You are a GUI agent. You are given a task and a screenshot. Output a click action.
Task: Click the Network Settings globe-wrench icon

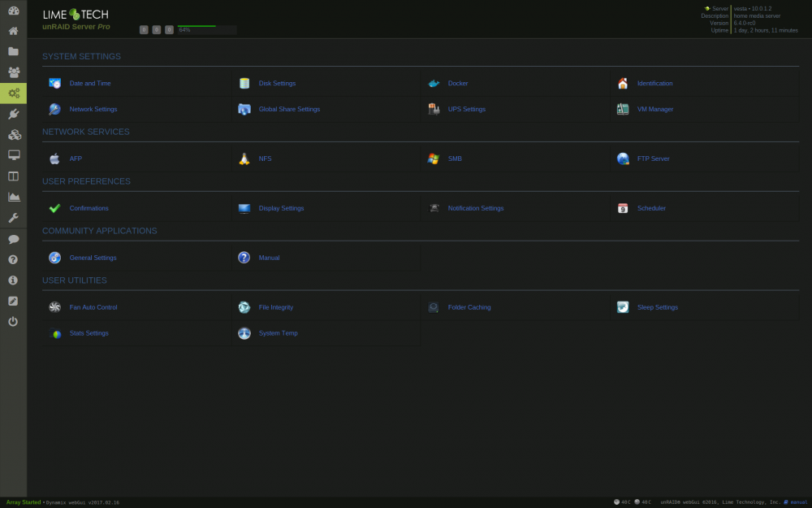point(55,109)
